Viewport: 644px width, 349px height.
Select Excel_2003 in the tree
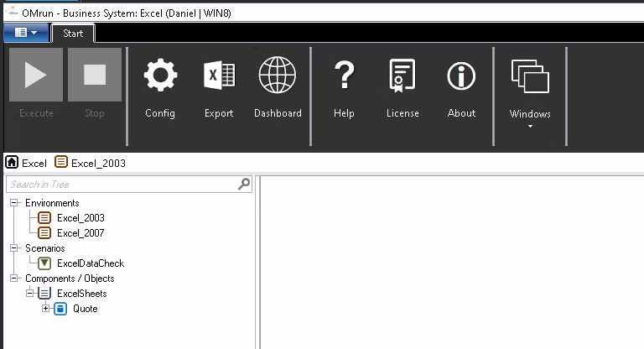click(80, 218)
